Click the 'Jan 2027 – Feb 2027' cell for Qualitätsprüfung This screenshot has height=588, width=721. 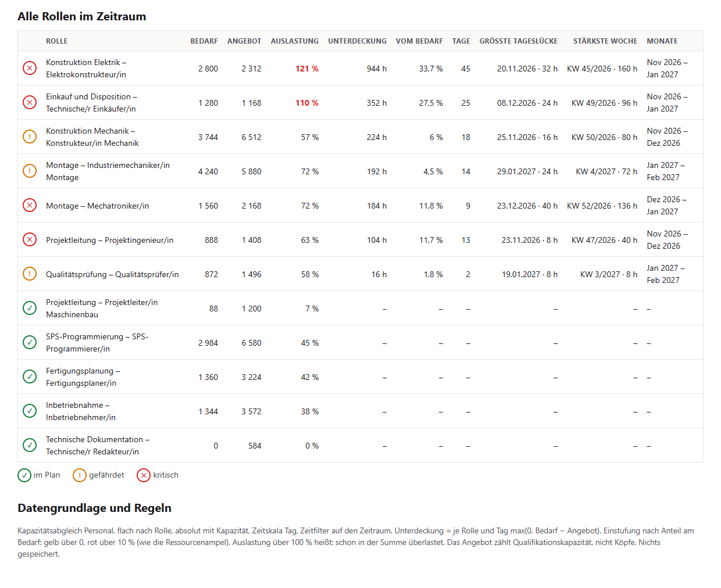666,274
